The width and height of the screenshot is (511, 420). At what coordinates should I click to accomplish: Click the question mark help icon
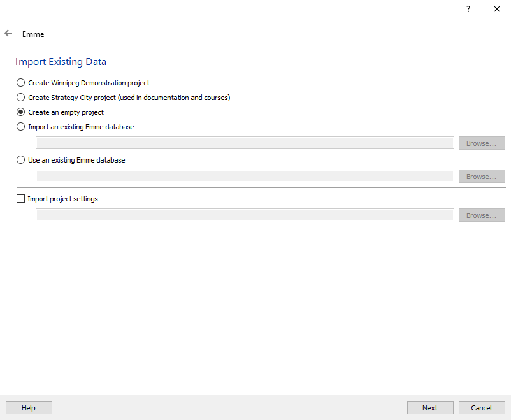pos(468,10)
